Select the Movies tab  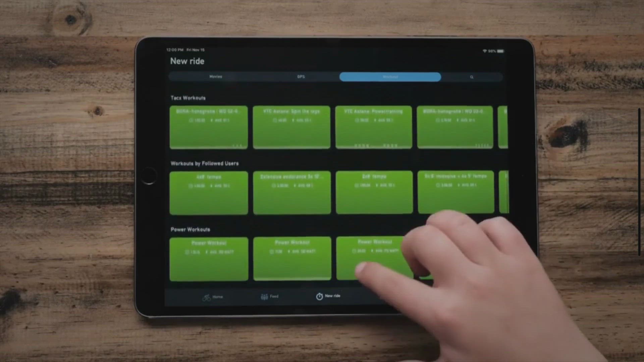pos(215,76)
